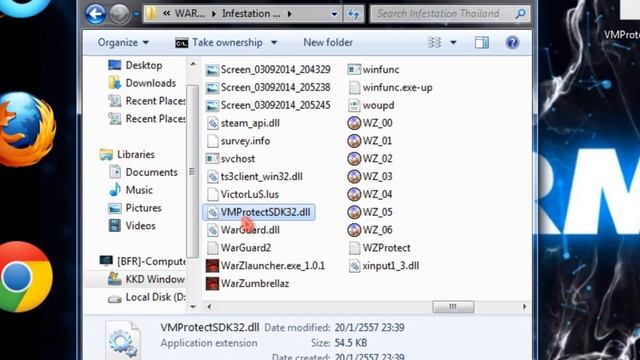Toggle the preview pane button

[x=482, y=42]
